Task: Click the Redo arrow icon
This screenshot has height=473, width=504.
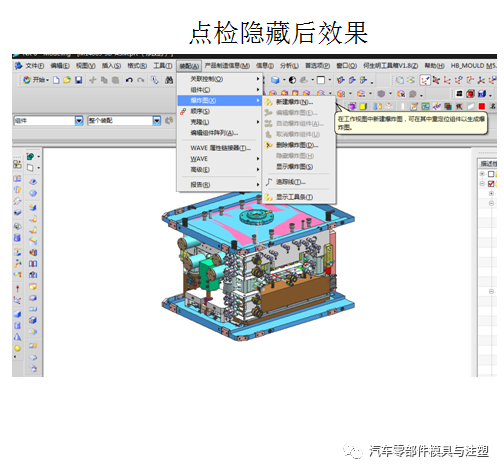Action: pos(141,80)
